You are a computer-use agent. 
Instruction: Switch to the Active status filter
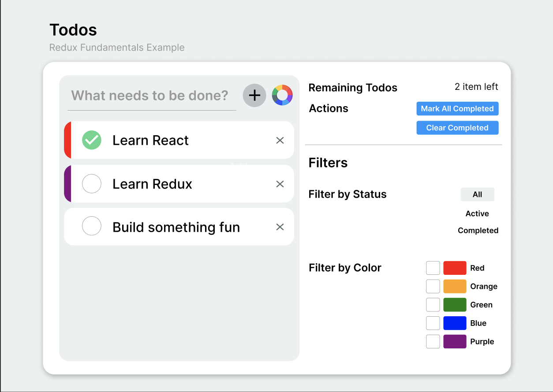click(477, 214)
